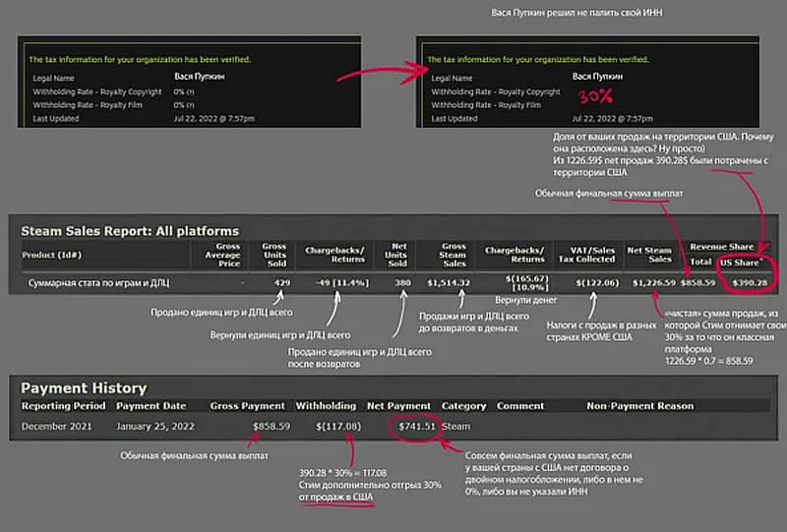787x532 pixels.
Task: Click the red handwritten 30% annotation
Action: (x=595, y=95)
